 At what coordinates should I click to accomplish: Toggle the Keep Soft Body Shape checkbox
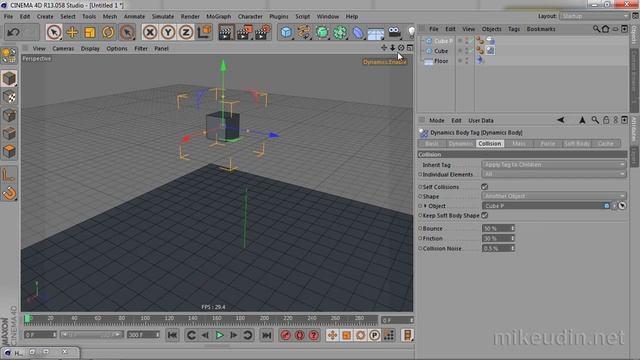point(484,215)
